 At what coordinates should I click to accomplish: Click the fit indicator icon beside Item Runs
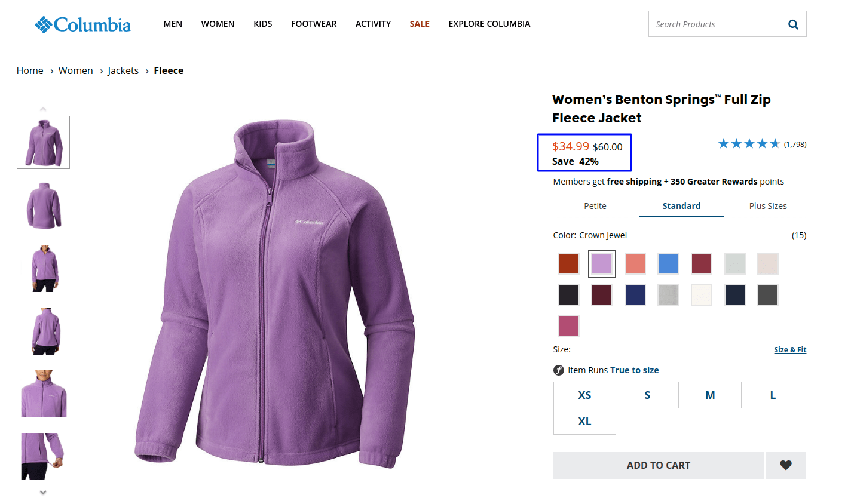(x=558, y=370)
